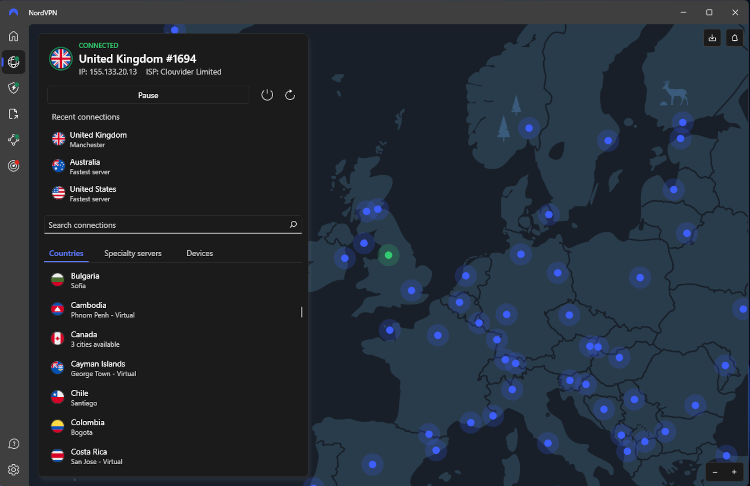750x486 pixels.
Task: Click the ISP: Clouvider Limited text
Action: tap(184, 72)
